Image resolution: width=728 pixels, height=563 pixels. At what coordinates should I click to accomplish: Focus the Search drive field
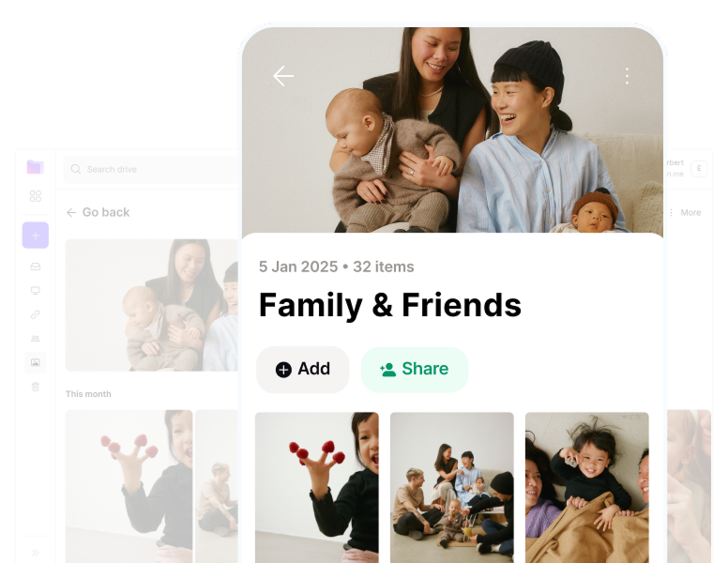coord(151,169)
